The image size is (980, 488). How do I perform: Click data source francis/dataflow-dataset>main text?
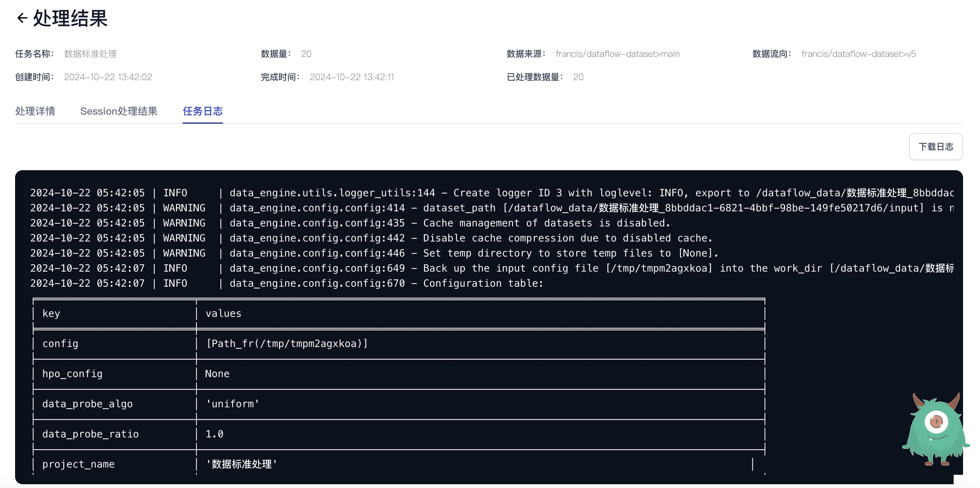point(617,54)
